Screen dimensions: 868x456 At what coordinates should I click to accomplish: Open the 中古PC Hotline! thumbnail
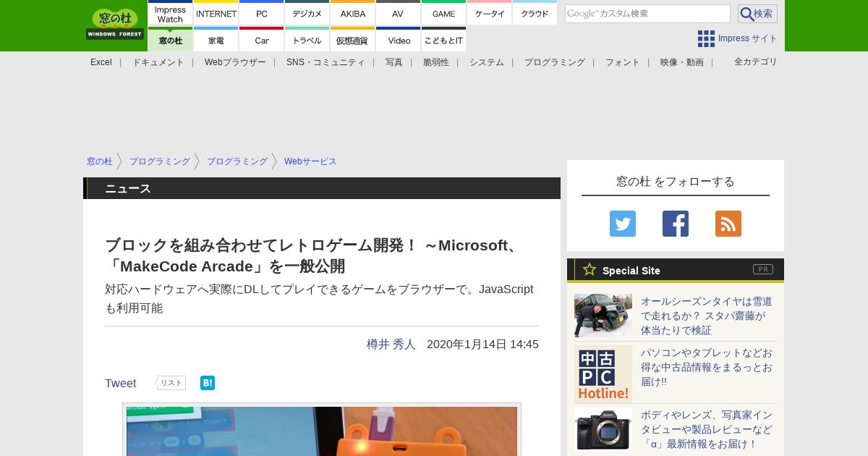click(x=603, y=373)
